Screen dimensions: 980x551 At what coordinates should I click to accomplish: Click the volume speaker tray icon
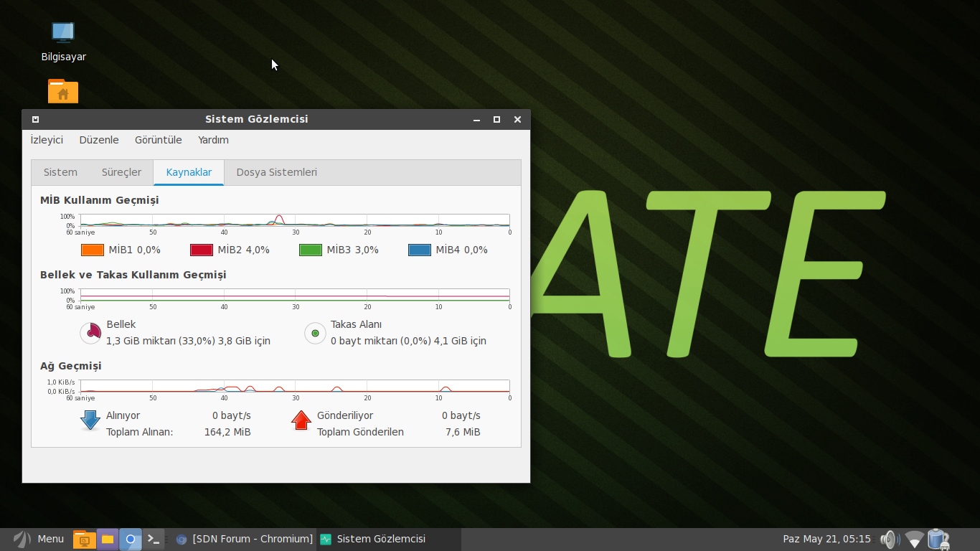coord(890,539)
